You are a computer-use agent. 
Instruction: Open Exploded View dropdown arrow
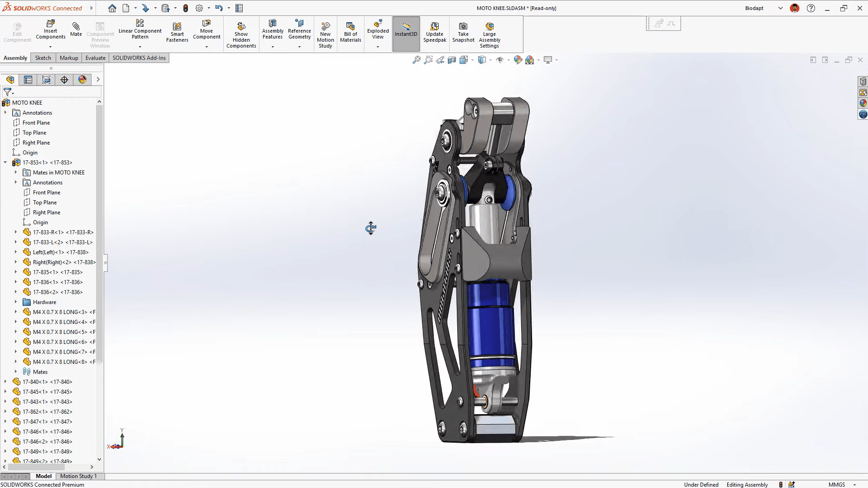click(378, 47)
